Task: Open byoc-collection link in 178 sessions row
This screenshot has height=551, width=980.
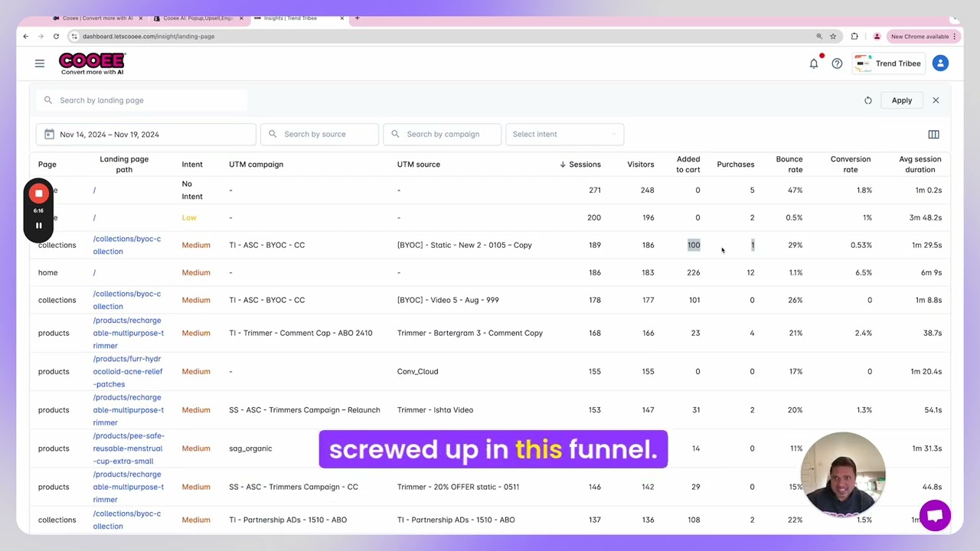Action: [127, 300]
